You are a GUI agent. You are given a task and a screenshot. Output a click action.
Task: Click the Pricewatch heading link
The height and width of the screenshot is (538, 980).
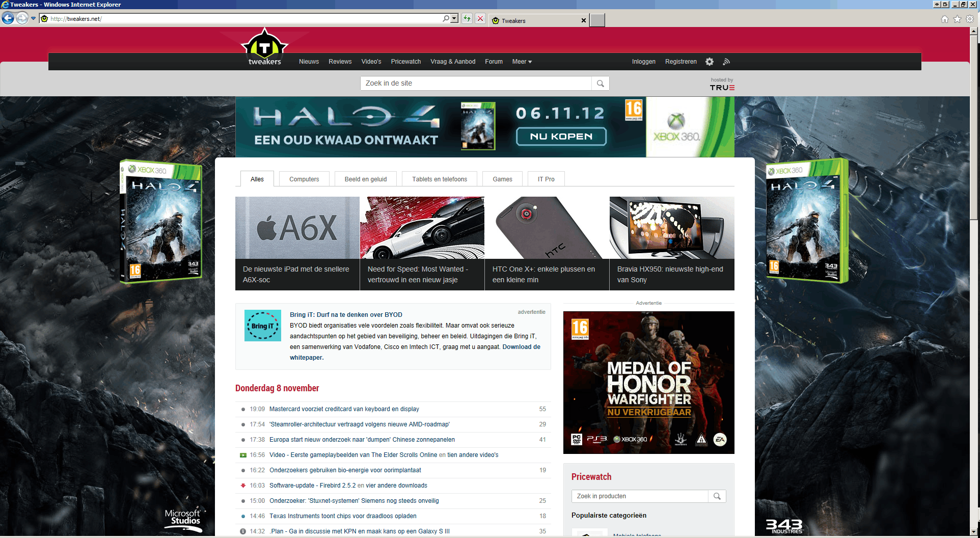click(591, 477)
